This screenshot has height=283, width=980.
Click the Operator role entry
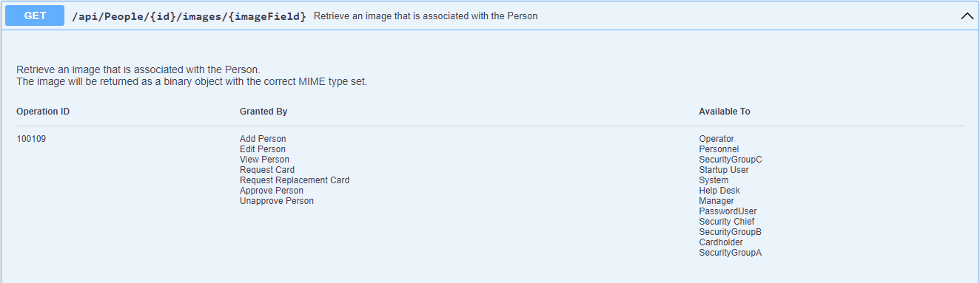pyautogui.click(x=716, y=139)
